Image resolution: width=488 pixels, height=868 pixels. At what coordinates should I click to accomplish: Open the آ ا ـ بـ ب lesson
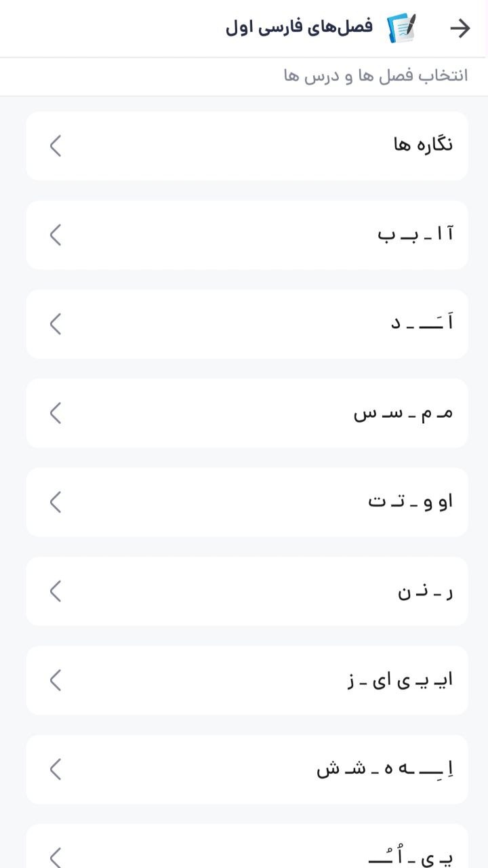coord(415,235)
